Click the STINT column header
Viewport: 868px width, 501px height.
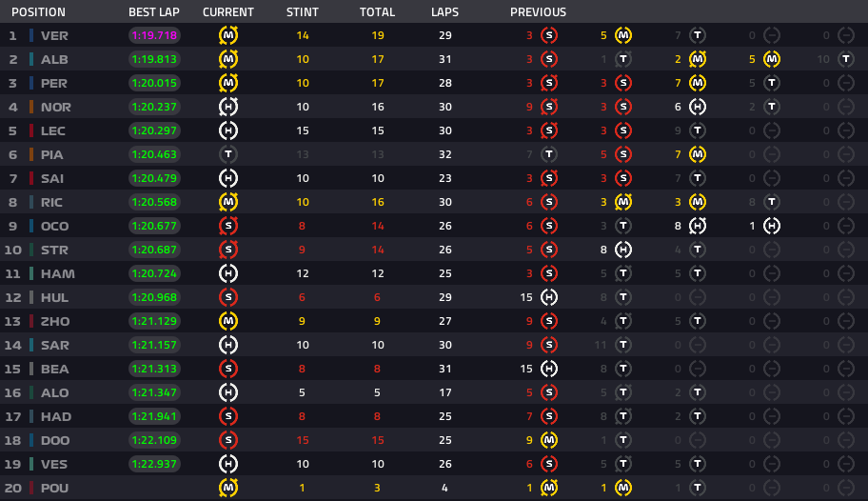click(x=303, y=11)
